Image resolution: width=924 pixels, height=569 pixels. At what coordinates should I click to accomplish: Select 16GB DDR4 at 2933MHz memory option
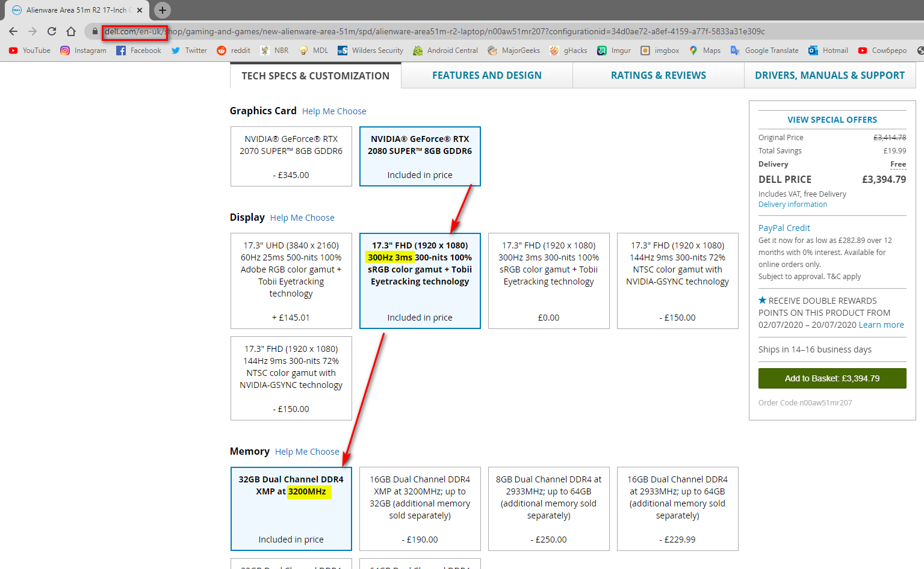[678, 509]
